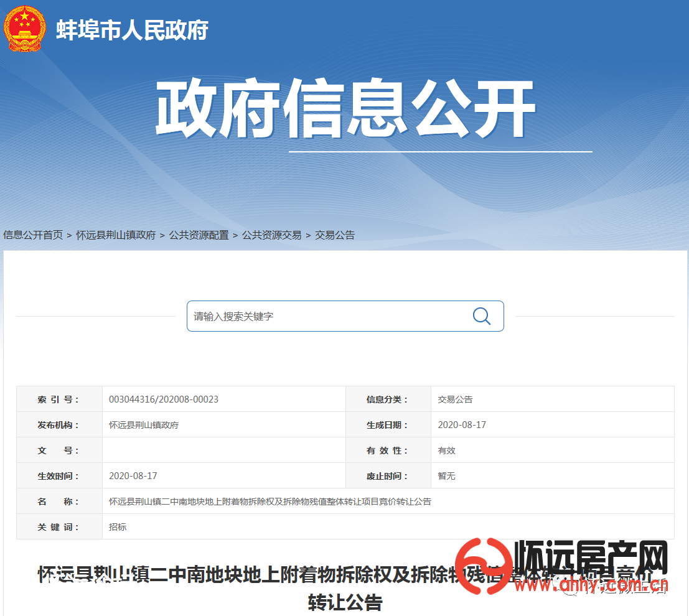This screenshot has height=616, width=689.
Task: Click the 生效时间 value 2020-08-17
Action: (133, 476)
